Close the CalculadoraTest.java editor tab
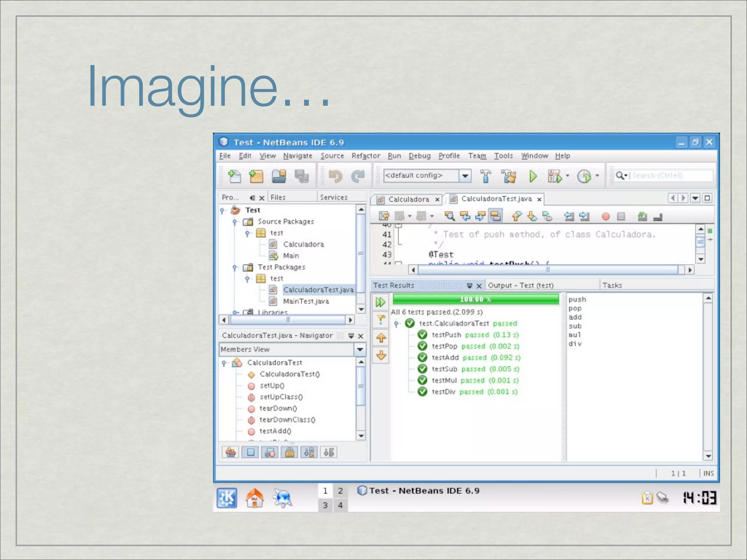The image size is (747, 560). pos(539,199)
